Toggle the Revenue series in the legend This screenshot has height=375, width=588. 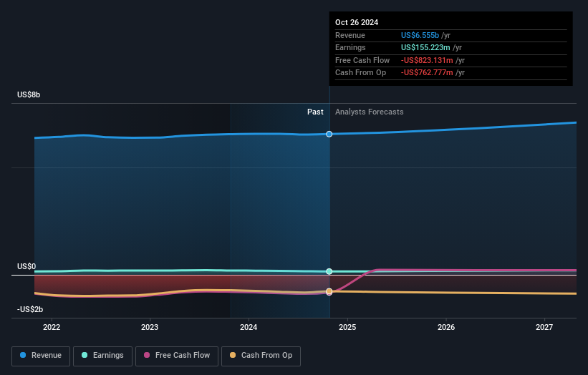tap(41, 356)
